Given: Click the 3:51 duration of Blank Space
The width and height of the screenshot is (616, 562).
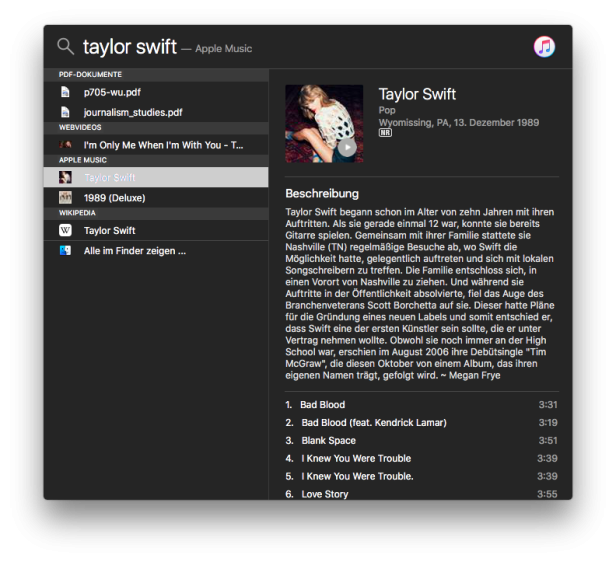Looking at the screenshot, I should coord(548,441).
